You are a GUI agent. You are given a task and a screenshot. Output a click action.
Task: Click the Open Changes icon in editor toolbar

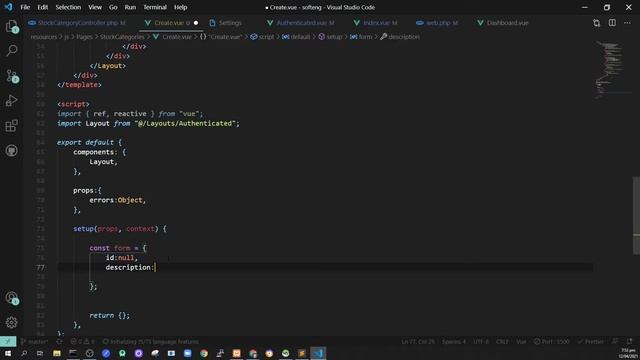pos(596,23)
